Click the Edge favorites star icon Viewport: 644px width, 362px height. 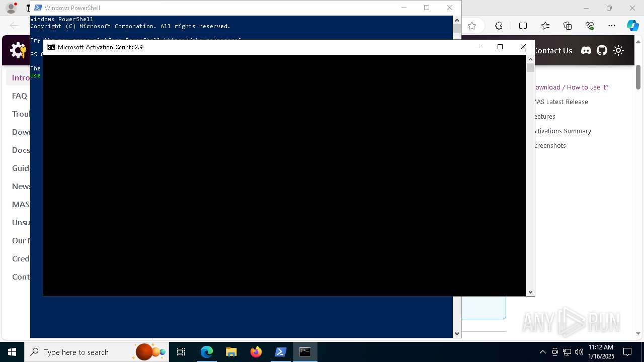pos(472,26)
